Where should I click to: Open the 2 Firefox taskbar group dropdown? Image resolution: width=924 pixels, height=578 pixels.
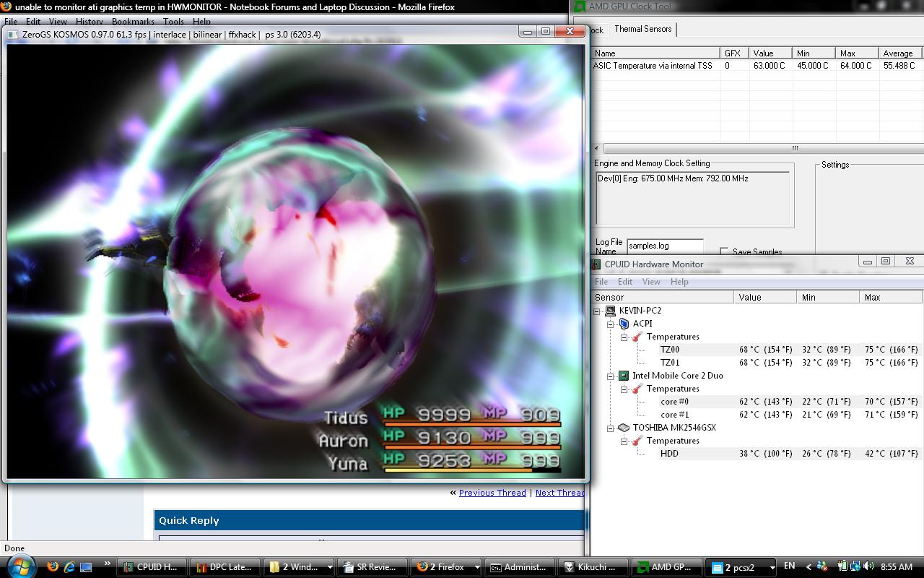(x=476, y=567)
